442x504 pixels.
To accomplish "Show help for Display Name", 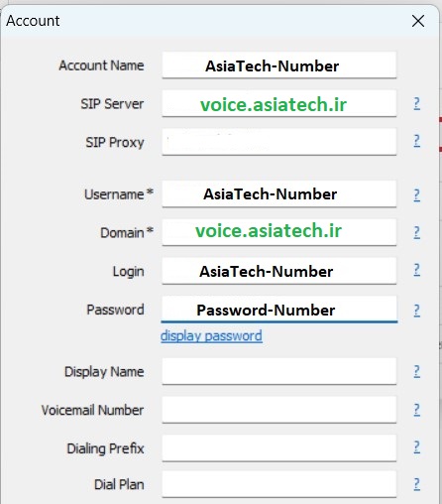I will click(417, 372).
